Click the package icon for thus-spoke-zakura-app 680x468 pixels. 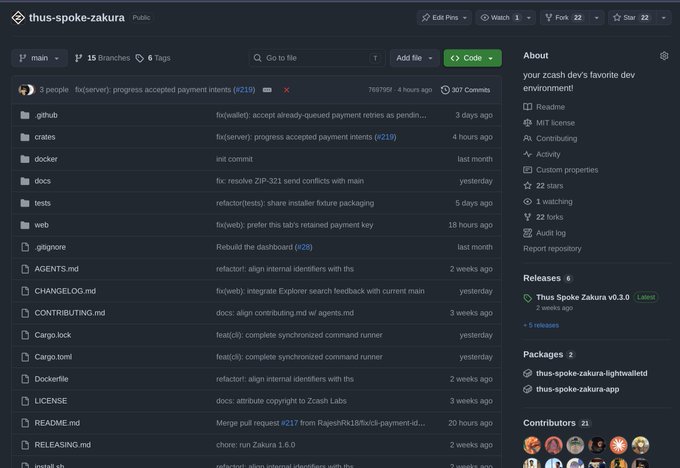click(527, 389)
